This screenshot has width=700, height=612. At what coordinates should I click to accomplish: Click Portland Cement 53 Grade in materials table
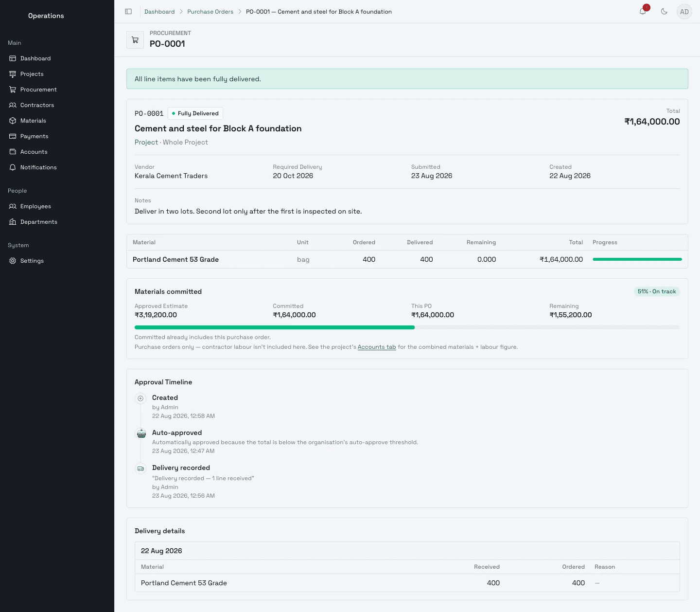point(175,259)
